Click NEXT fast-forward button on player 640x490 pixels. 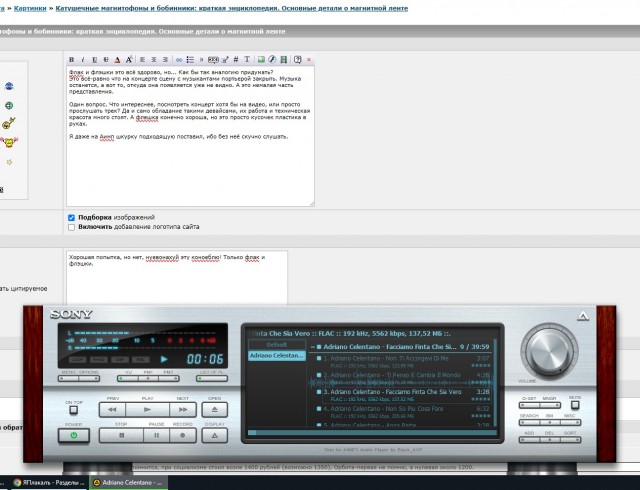[x=183, y=409]
